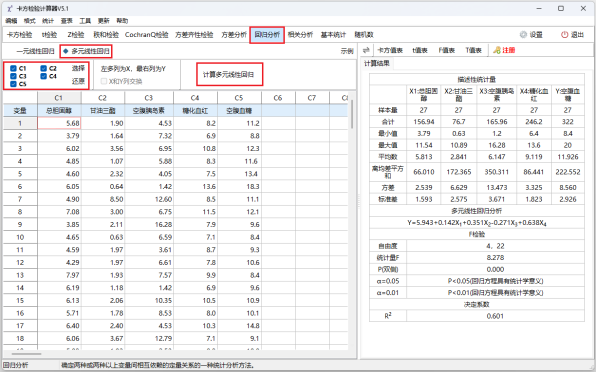
Task: Switch to the t检验 tab
Action: (x=49, y=35)
